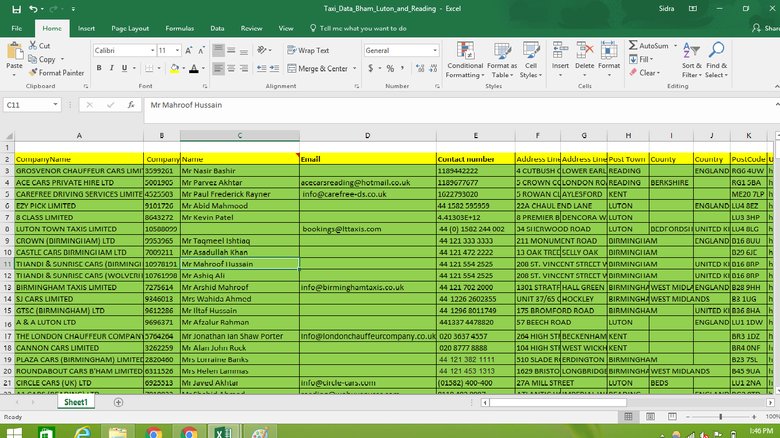Click the Name Box showing C11

(x=32, y=105)
